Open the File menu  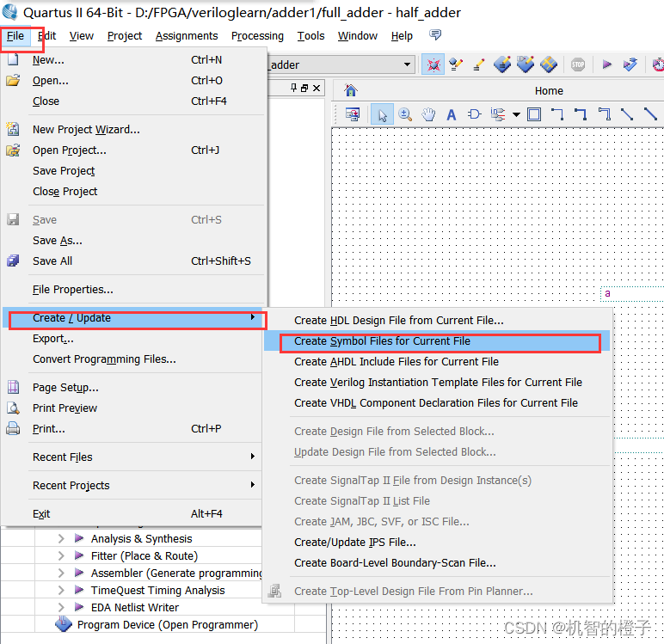[15, 36]
